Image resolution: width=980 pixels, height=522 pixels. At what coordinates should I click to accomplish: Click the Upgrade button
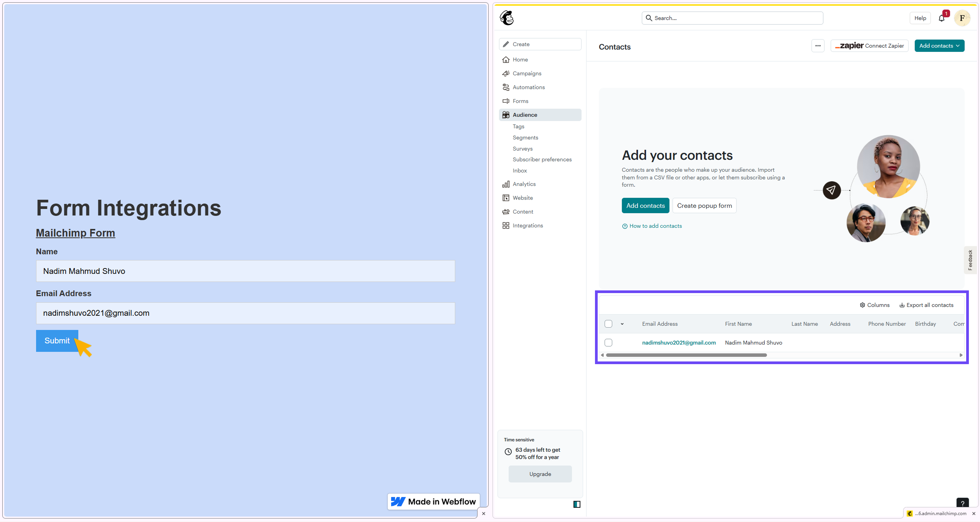[540, 474]
